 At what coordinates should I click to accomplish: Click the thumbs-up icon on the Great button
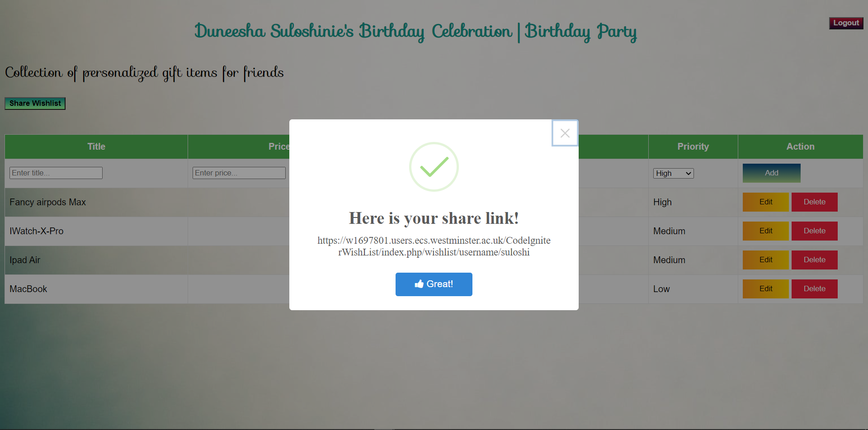point(420,284)
